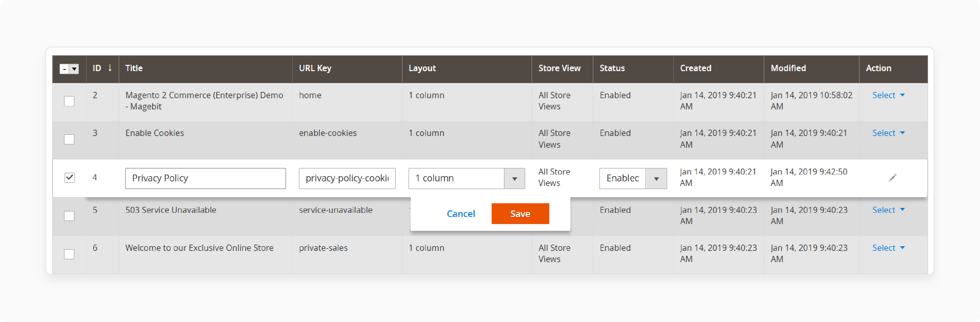Click the privacy-policy-cookie URL key field
The image size is (980, 322).
click(347, 178)
